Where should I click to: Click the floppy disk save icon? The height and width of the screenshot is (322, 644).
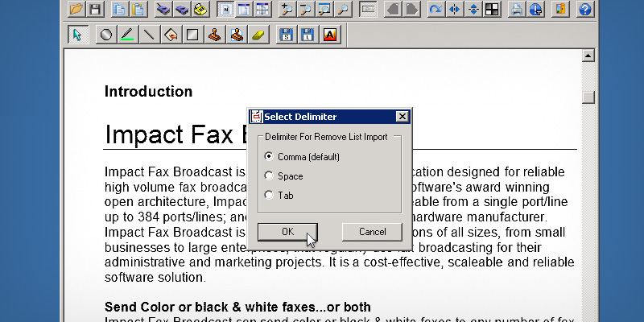tap(95, 10)
